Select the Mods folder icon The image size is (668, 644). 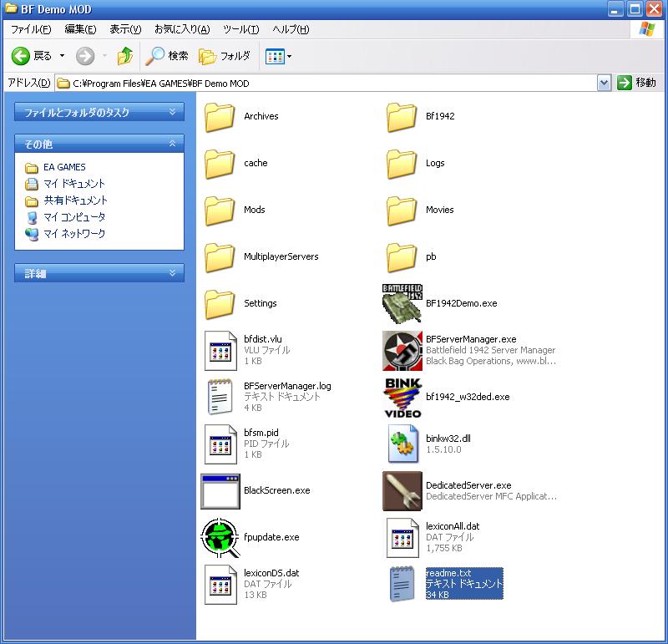220,210
